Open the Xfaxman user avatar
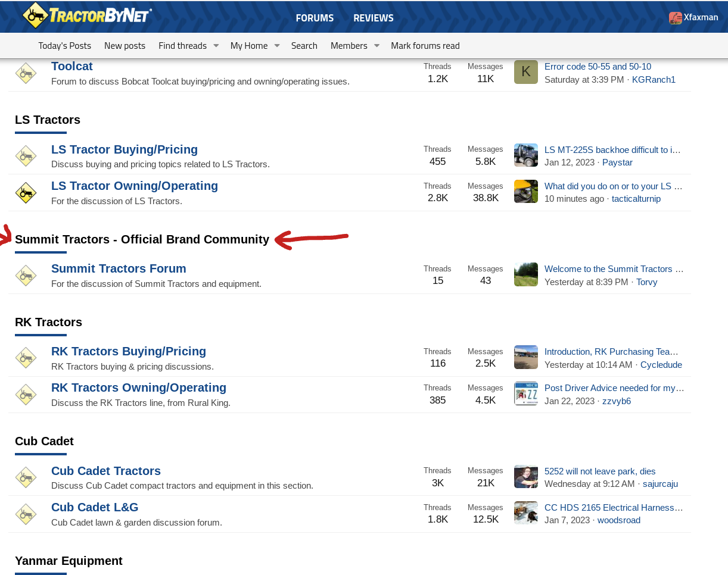Viewport: 728px width, 575px height. 675,18
